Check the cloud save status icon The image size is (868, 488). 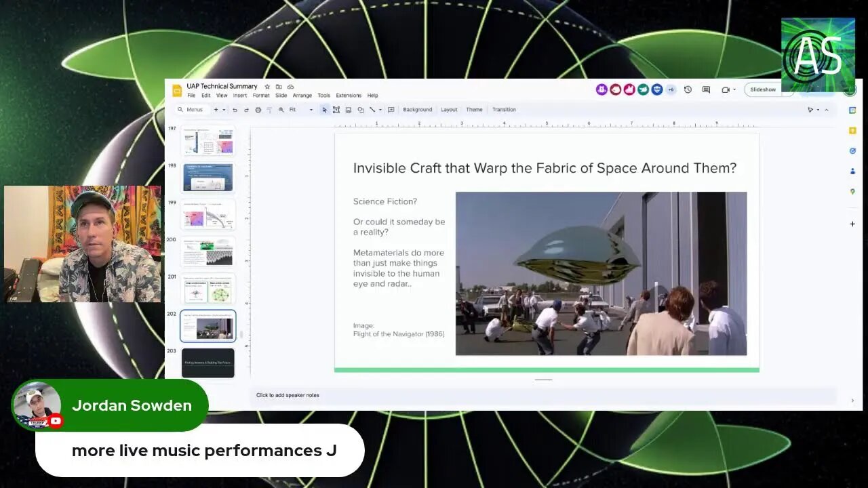coord(290,87)
